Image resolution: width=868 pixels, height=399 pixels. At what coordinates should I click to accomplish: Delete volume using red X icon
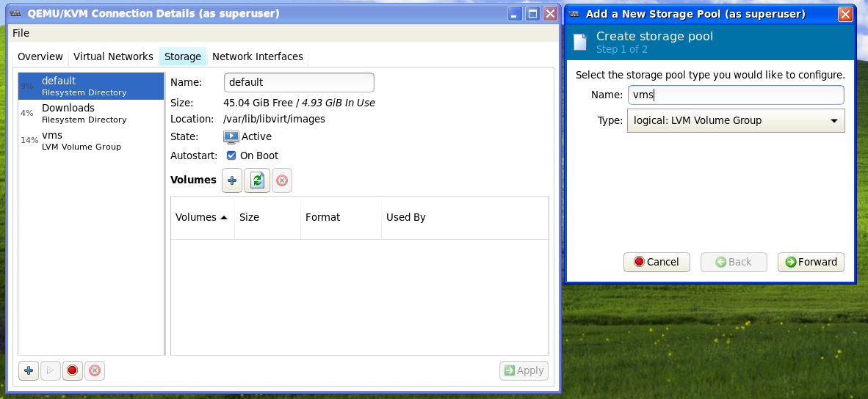282,180
